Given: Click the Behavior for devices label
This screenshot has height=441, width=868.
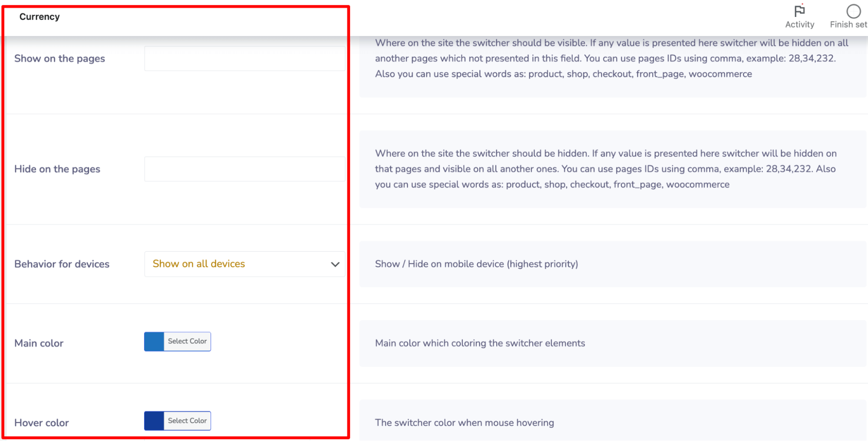Looking at the screenshot, I should point(62,264).
